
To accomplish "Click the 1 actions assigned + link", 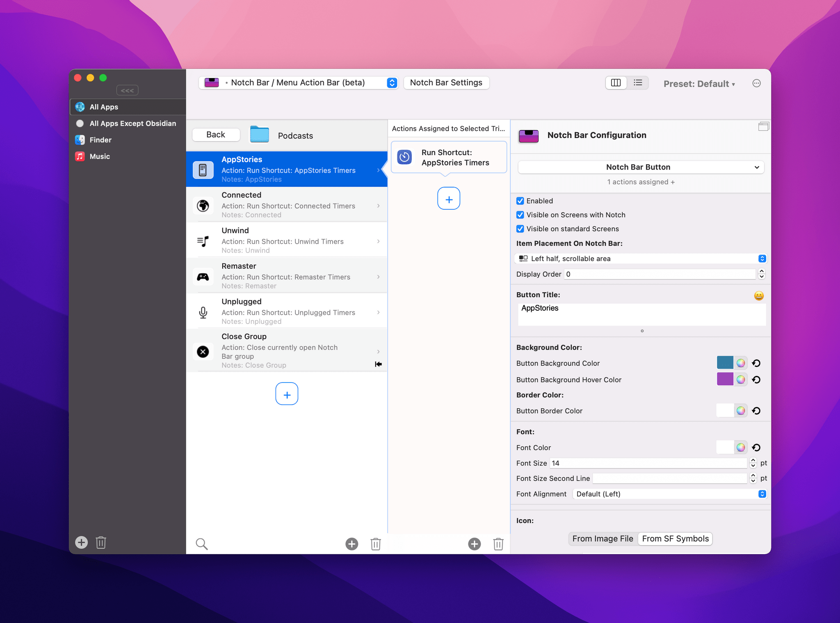I will [x=641, y=182].
